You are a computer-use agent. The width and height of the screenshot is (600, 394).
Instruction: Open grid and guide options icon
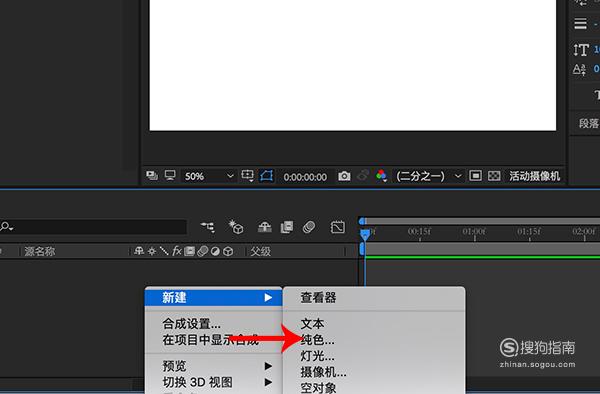pyautogui.click(x=248, y=176)
